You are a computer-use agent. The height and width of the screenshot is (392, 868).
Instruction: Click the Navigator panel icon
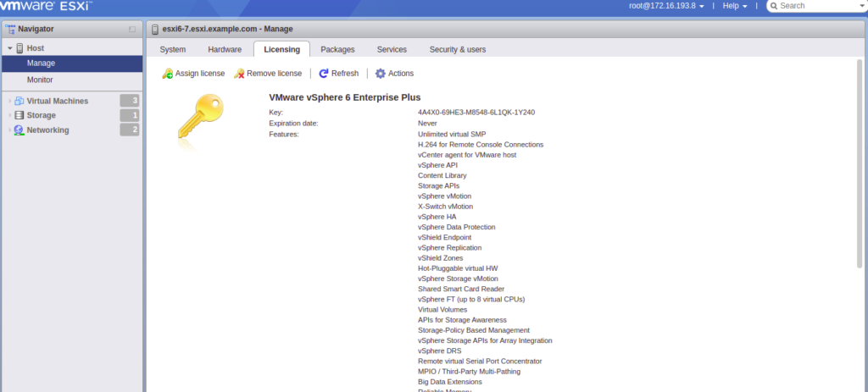tap(10, 30)
